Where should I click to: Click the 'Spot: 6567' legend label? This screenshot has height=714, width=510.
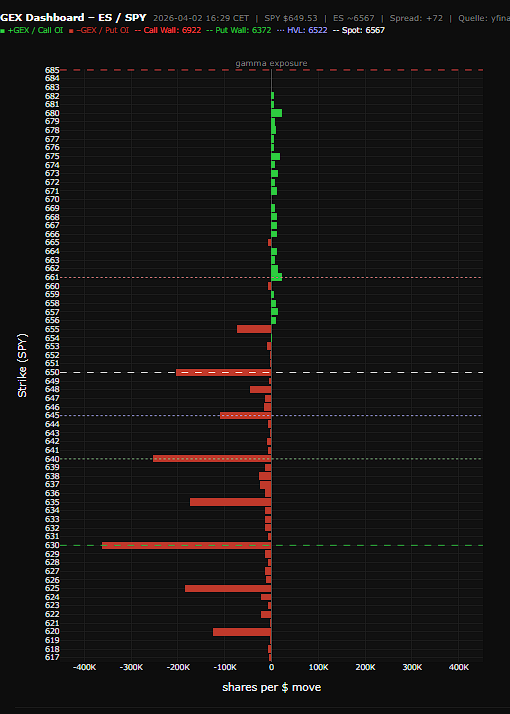(363, 31)
